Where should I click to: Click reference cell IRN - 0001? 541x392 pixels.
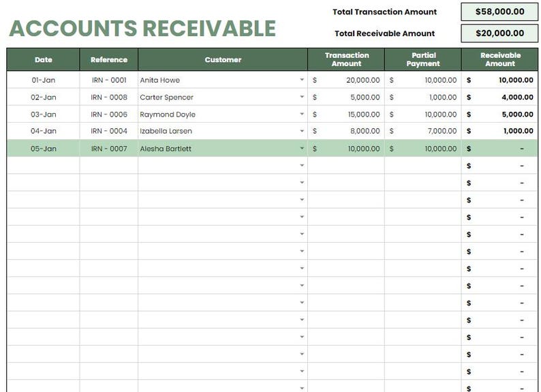(109, 80)
